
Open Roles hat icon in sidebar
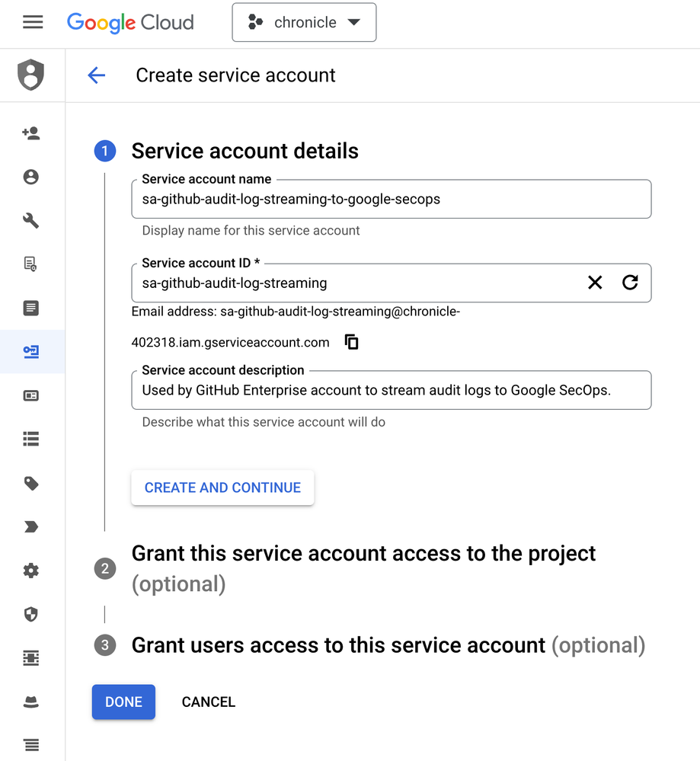31,702
